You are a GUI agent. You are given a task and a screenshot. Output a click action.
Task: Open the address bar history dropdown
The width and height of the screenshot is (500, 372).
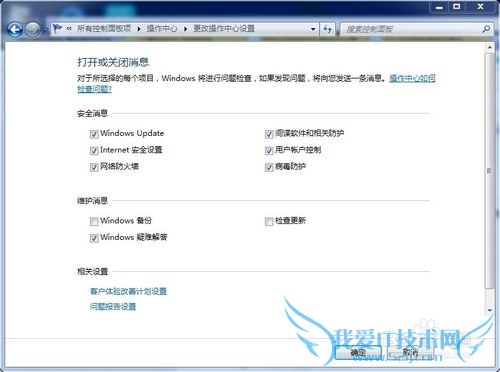(x=313, y=29)
